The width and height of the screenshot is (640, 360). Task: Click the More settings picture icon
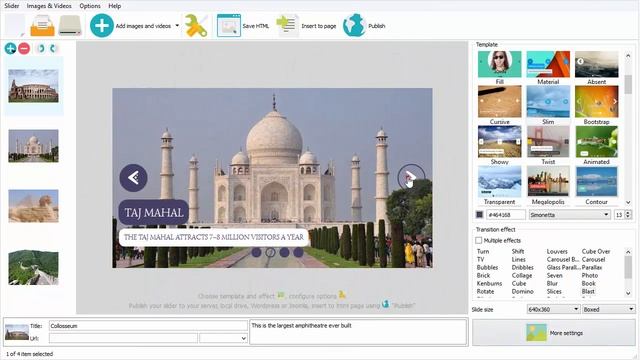tap(536, 333)
